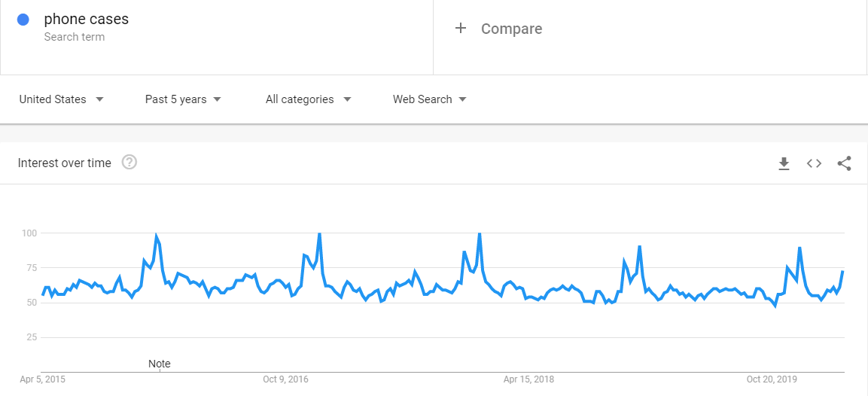The image size is (868, 396).
Task: Click the embed code icon
Action: (x=814, y=163)
